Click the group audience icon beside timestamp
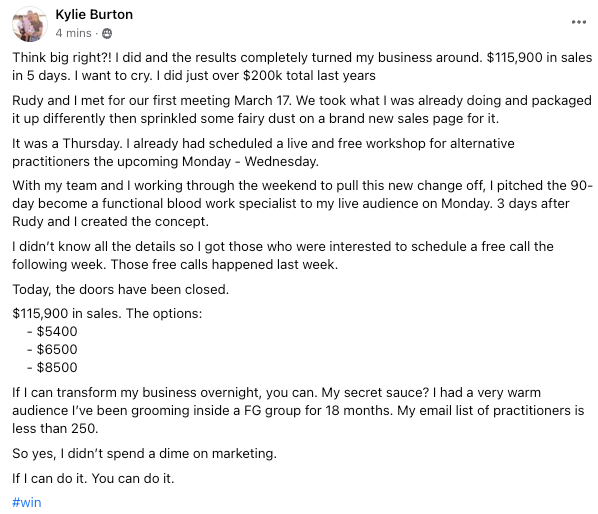Screen dimensions: 598x514 (107, 34)
